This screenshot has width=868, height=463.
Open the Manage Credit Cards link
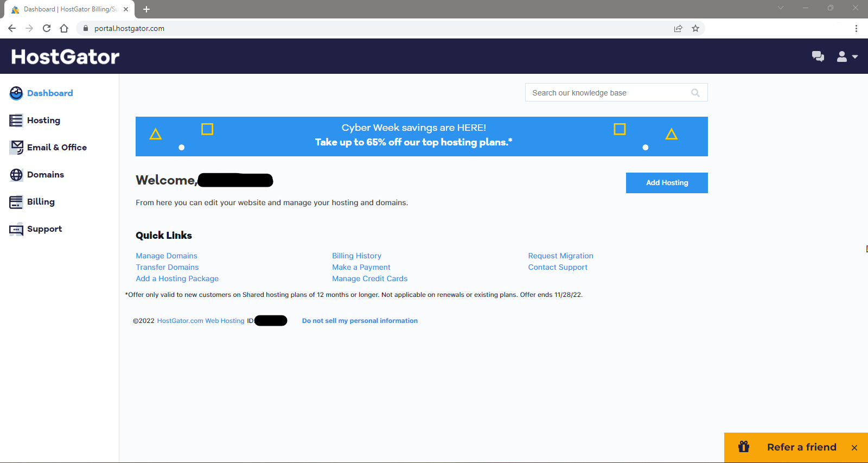[369, 278]
